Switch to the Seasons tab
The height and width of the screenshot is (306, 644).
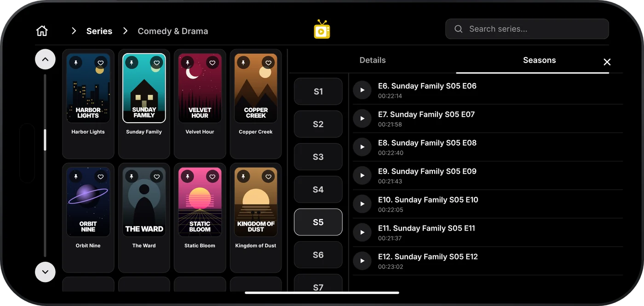(x=540, y=60)
